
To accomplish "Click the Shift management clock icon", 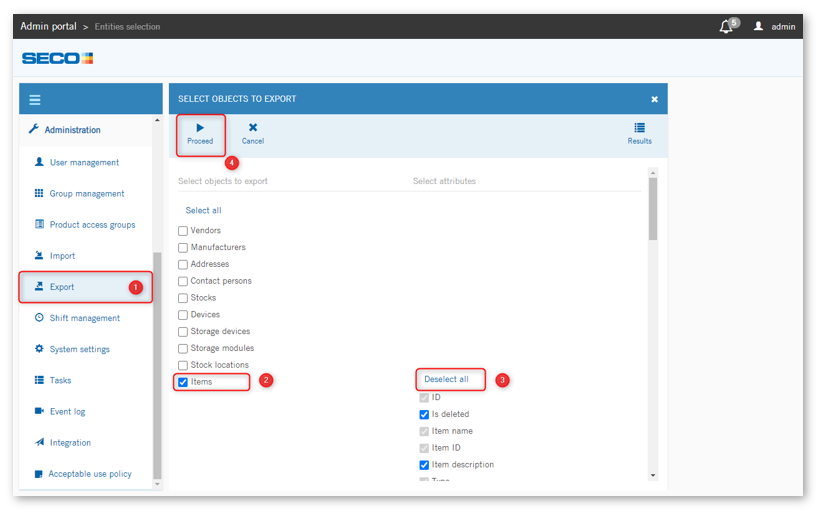I will 39,318.
